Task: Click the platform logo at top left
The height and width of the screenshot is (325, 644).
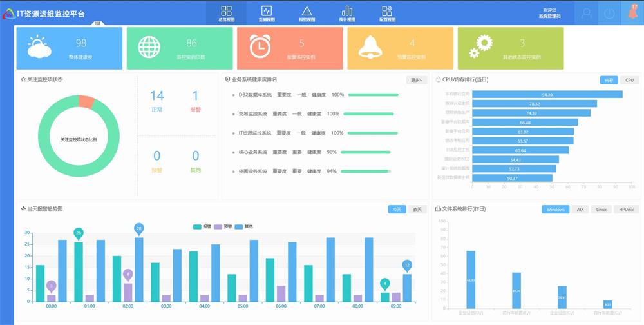Action: tap(8, 14)
